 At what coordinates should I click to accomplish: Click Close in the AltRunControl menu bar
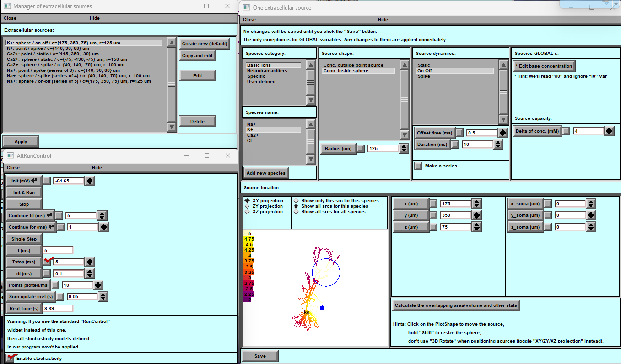13,168
